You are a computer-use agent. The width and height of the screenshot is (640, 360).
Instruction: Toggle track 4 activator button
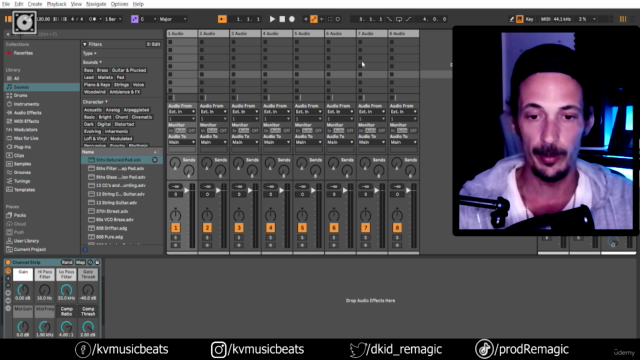click(x=270, y=228)
